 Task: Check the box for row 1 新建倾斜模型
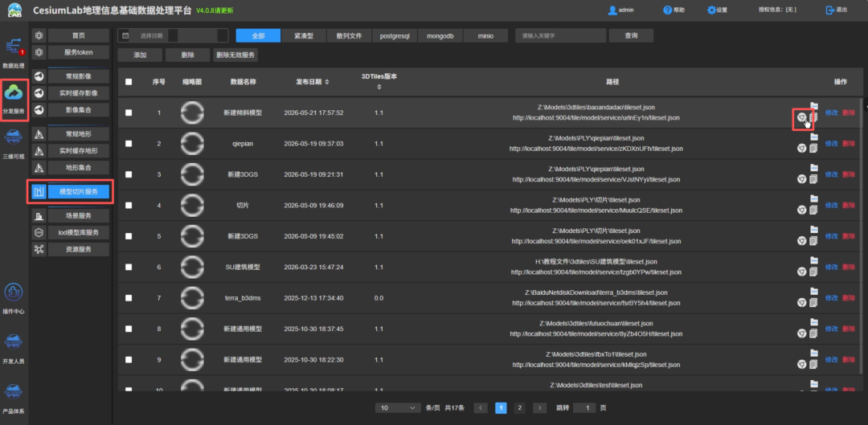pos(129,112)
